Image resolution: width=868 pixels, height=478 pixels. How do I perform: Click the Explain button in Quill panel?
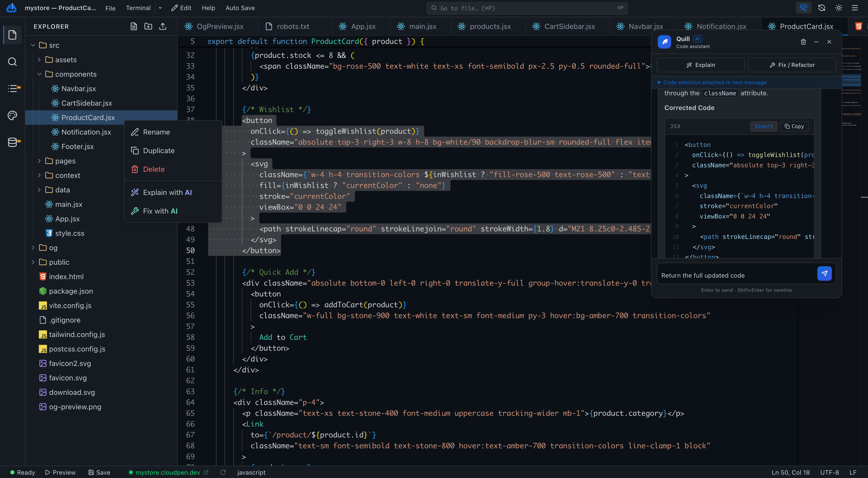pos(701,65)
